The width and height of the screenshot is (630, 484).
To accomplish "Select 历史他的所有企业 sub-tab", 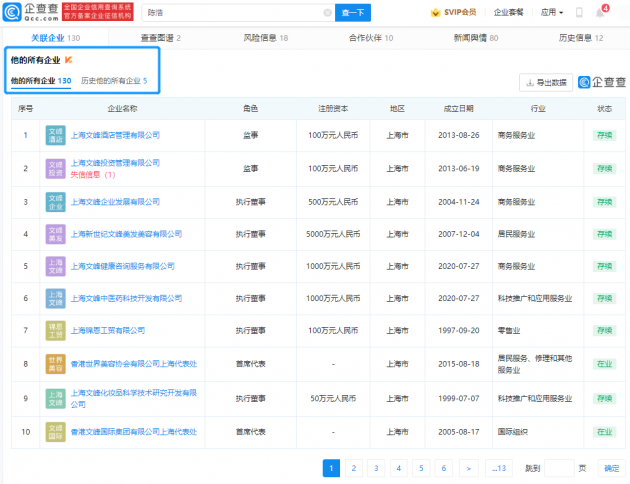I will (x=113, y=81).
